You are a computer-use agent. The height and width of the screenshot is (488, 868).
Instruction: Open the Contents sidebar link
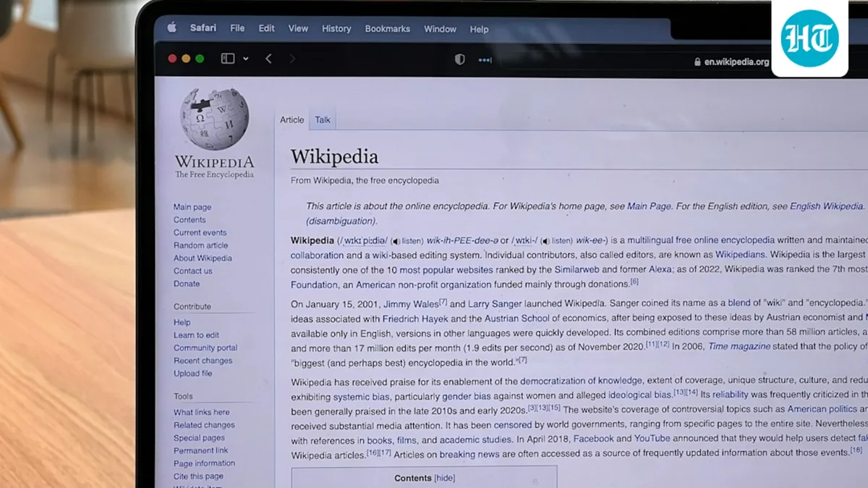(190, 220)
